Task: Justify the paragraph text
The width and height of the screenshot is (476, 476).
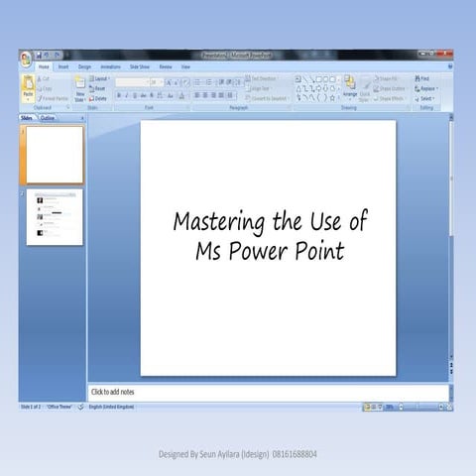Action: pos(221,95)
